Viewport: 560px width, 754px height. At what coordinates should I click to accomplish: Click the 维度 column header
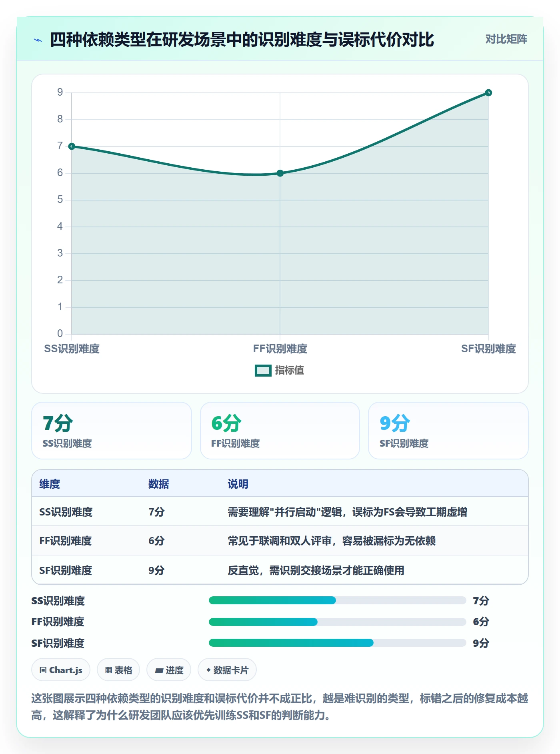[50, 484]
